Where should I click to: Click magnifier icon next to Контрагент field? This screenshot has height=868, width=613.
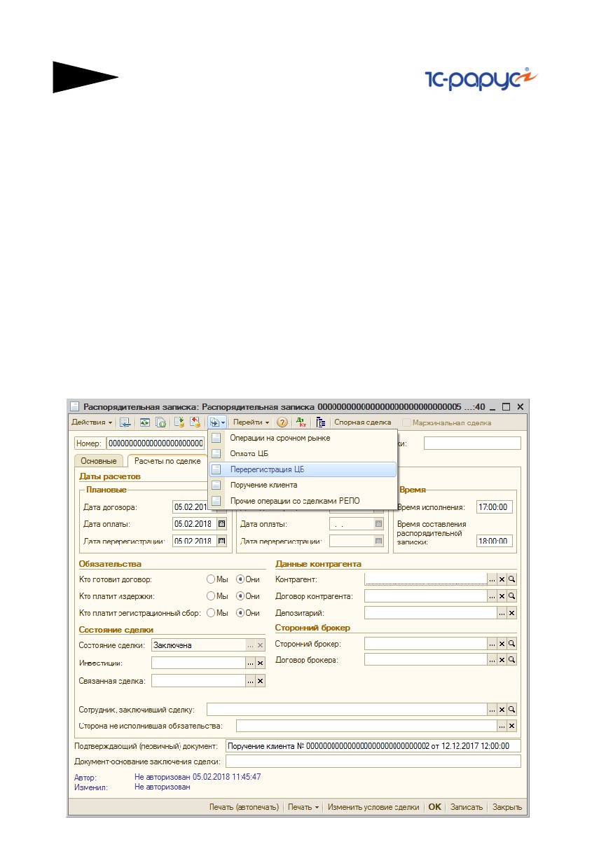click(x=512, y=579)
